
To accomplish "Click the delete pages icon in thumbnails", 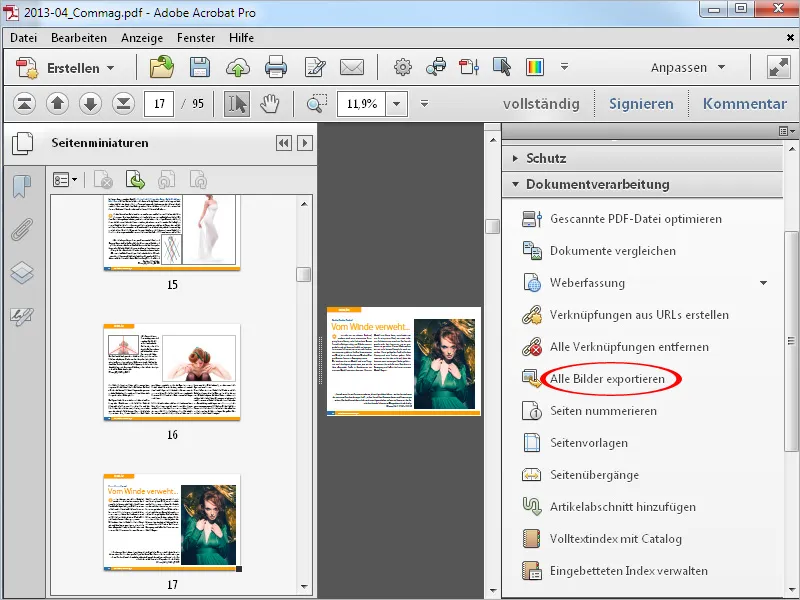I will (104, 180).
